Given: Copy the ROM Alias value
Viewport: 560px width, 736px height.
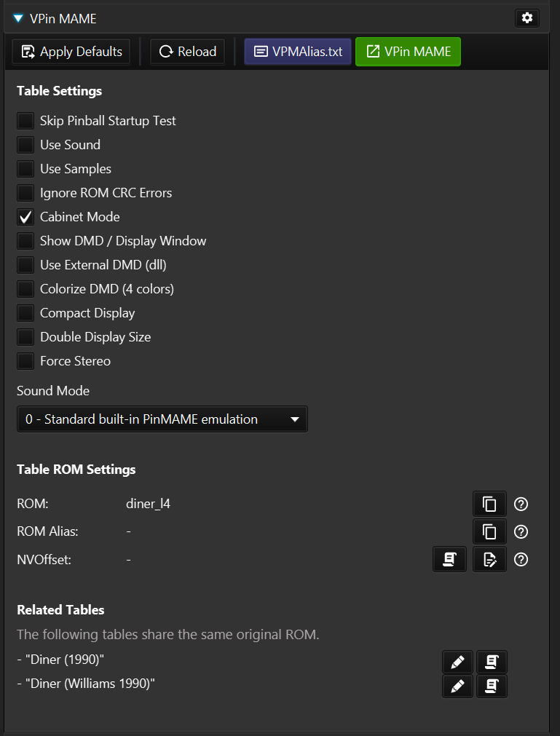Looking at the screenshot, I should pyautogui.click(x=489, y=532).
